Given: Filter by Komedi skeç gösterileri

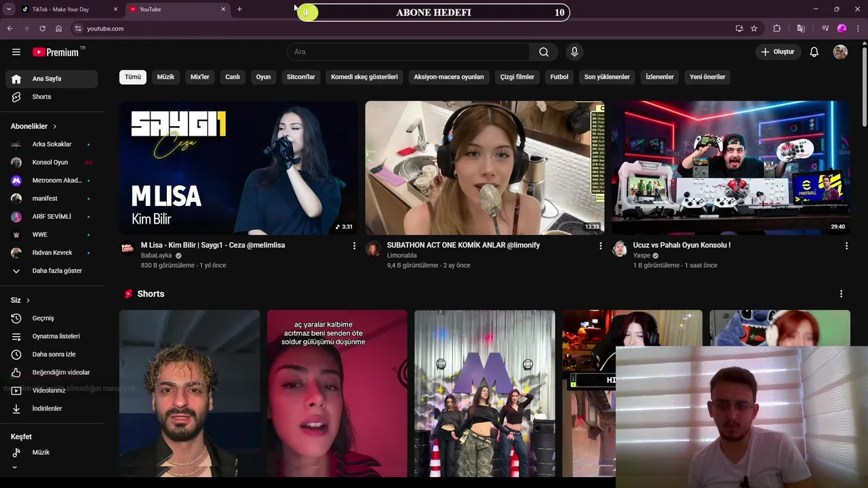Looking at the screenshot, I should tap(364, 77).
